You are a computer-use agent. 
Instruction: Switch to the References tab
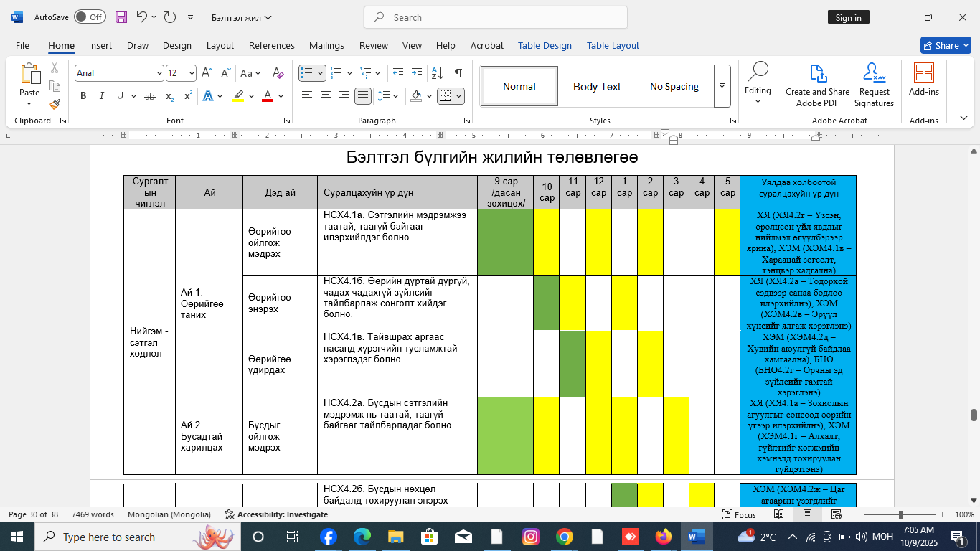click(271, 45)
